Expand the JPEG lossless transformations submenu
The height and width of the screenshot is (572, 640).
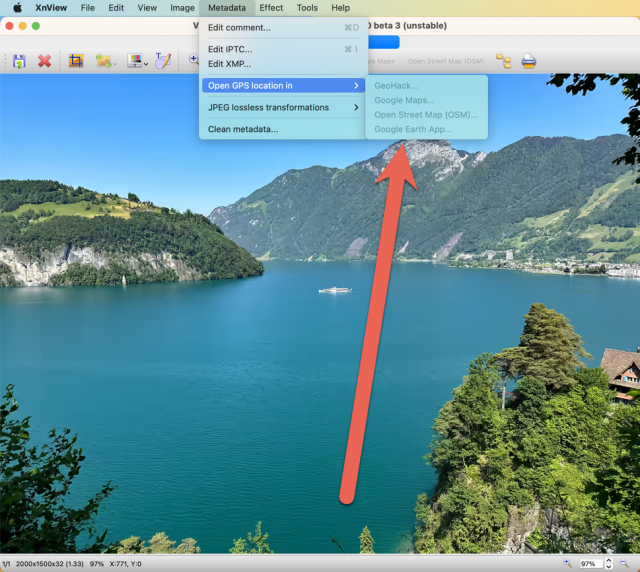282,107
